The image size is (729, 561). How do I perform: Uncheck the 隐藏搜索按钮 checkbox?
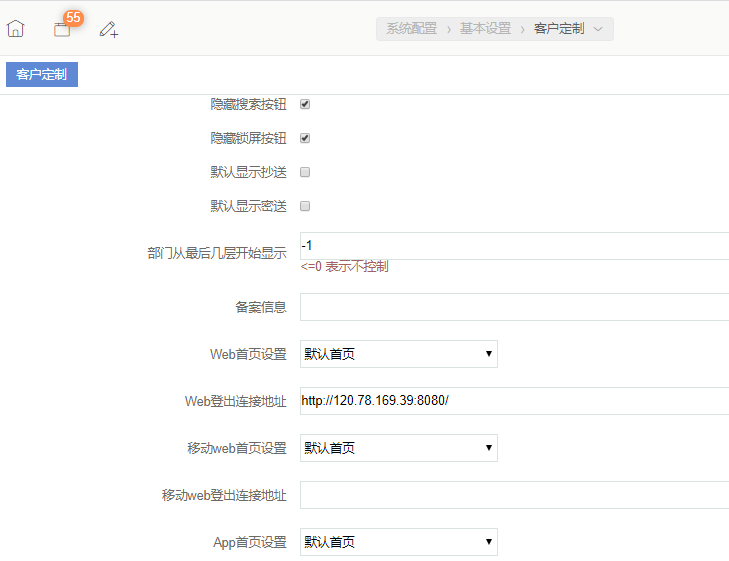coord(306,104)
